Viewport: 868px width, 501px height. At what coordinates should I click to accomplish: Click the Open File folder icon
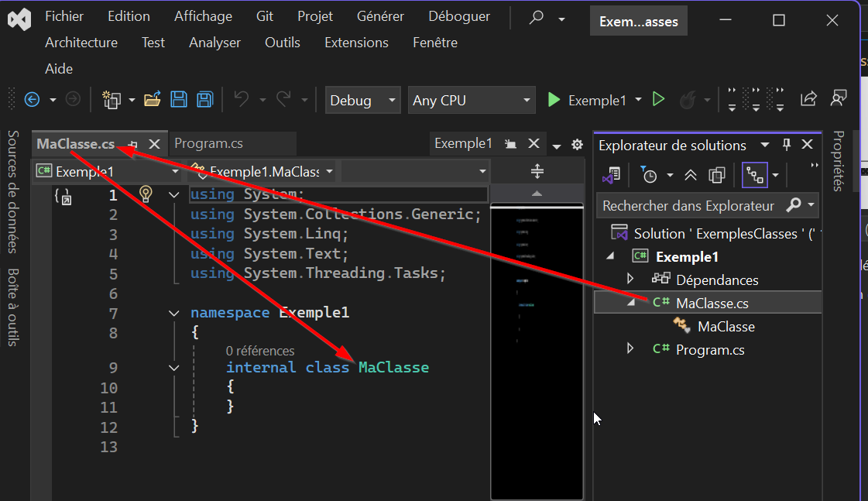click(x=153, y=99)
